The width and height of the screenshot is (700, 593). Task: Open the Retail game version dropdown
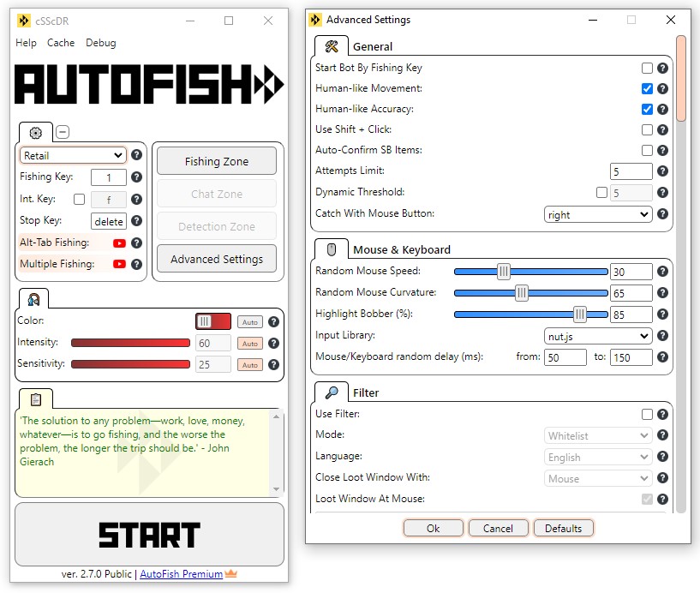tap(73, 155)
